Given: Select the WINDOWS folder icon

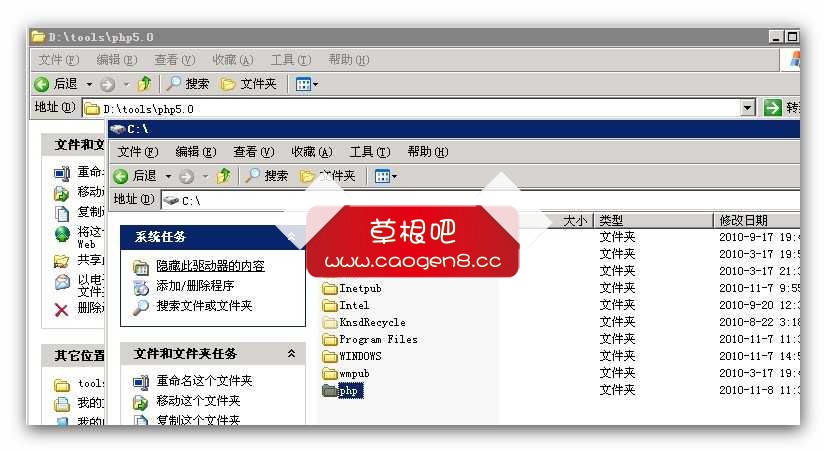Looking at the screenshot, I should tap(331, 356).
